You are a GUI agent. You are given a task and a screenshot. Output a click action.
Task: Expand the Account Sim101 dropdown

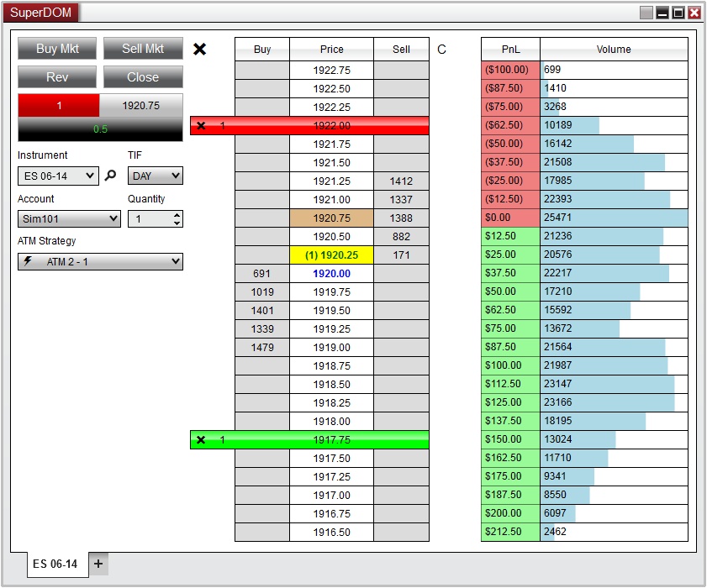[69, 219]
